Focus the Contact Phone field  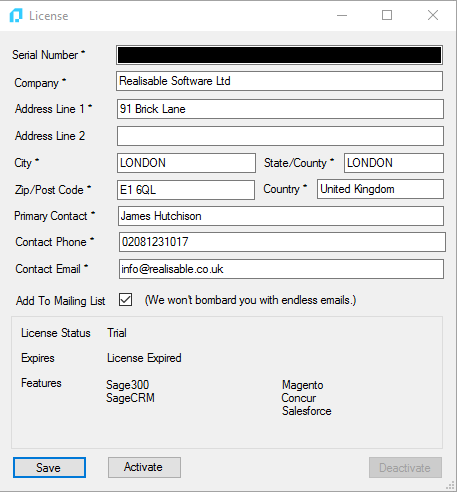[x=282, y=242]
